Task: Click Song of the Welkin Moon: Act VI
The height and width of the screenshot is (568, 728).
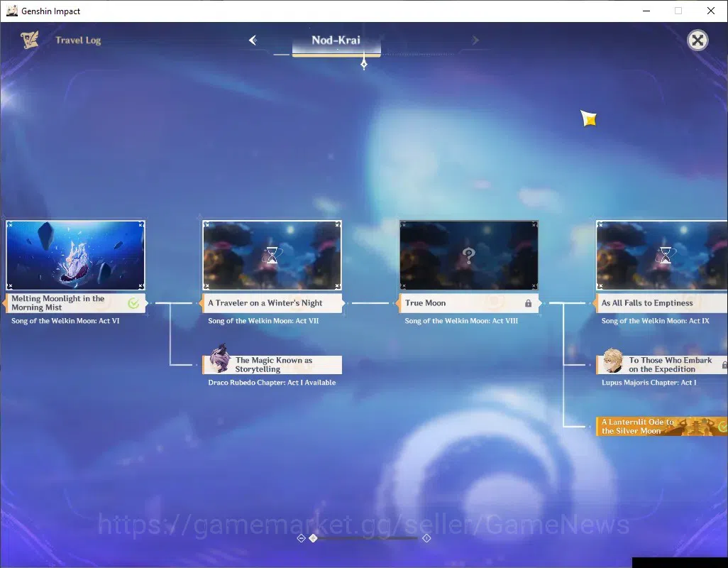Action: 65,321
